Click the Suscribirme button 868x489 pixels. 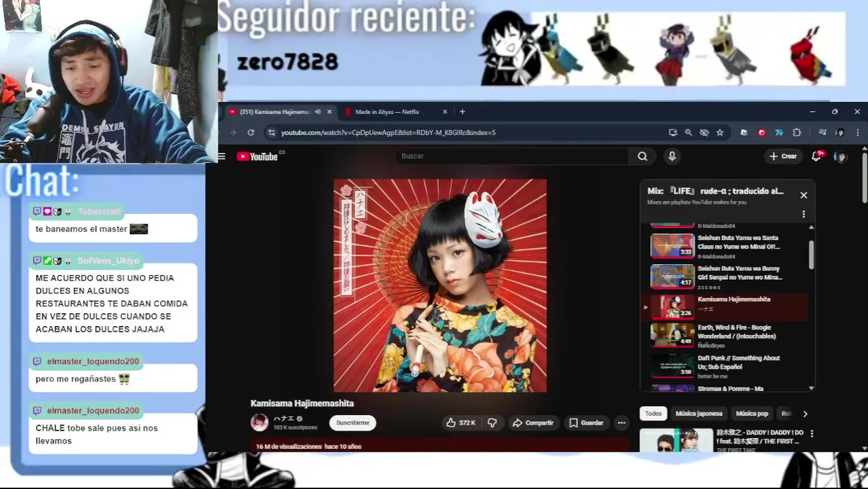pos(352,422)
